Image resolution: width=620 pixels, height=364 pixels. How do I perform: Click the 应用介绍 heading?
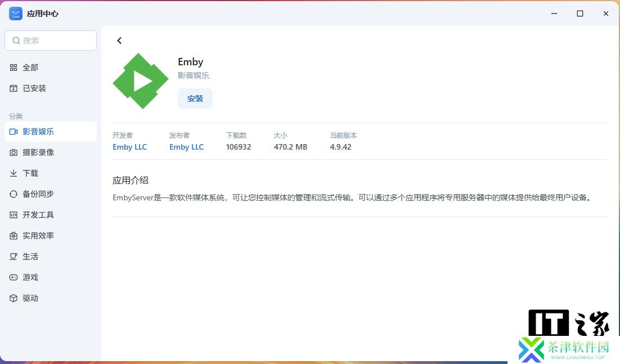pyautogui.click(x=131, y=181)
